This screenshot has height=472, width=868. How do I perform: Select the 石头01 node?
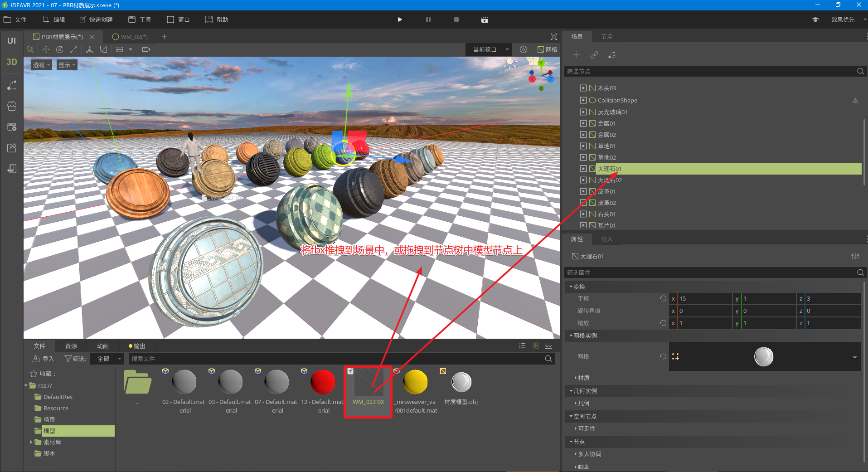click(x=606, y=214)
